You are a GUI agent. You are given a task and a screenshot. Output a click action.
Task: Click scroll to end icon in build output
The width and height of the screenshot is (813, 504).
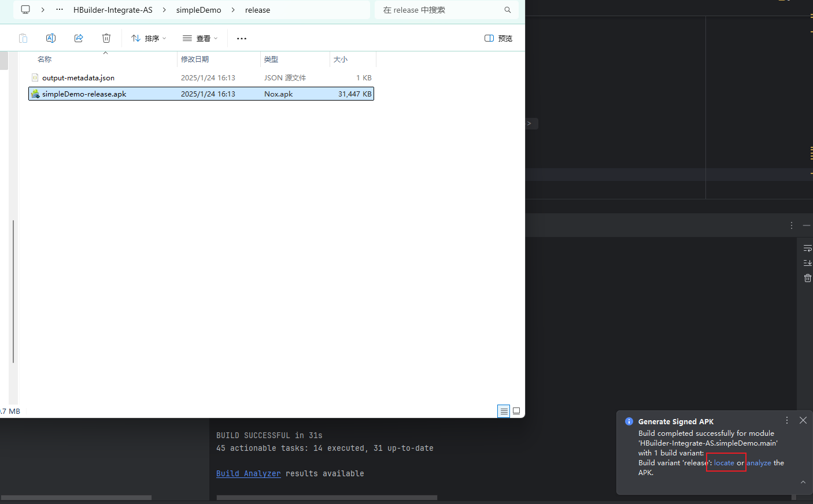click(808, 263)
